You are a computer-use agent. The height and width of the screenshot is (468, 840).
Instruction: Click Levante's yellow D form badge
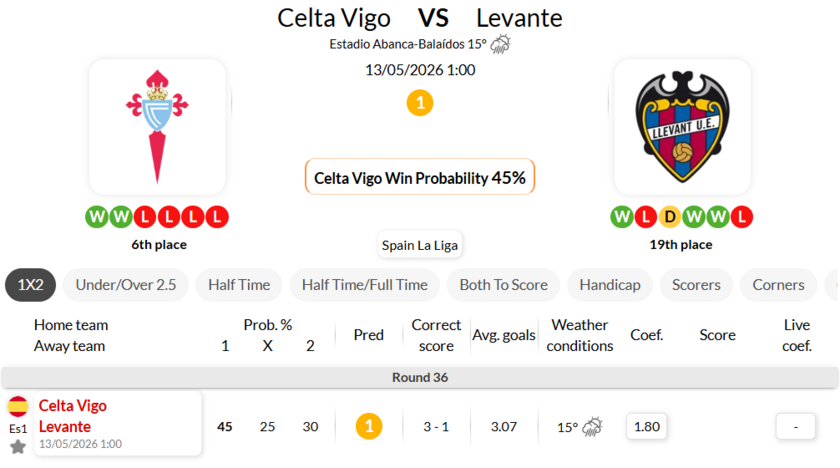click(x=670, y=217)
